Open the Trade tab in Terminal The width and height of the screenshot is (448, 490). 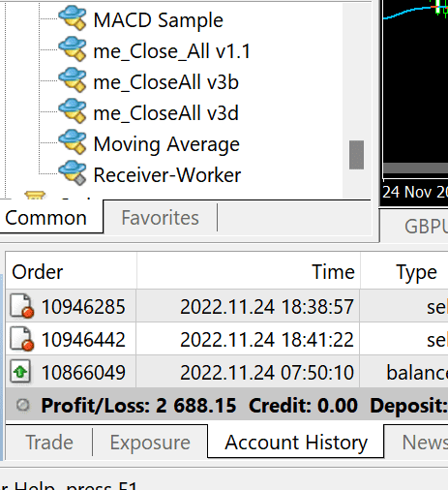49,442
